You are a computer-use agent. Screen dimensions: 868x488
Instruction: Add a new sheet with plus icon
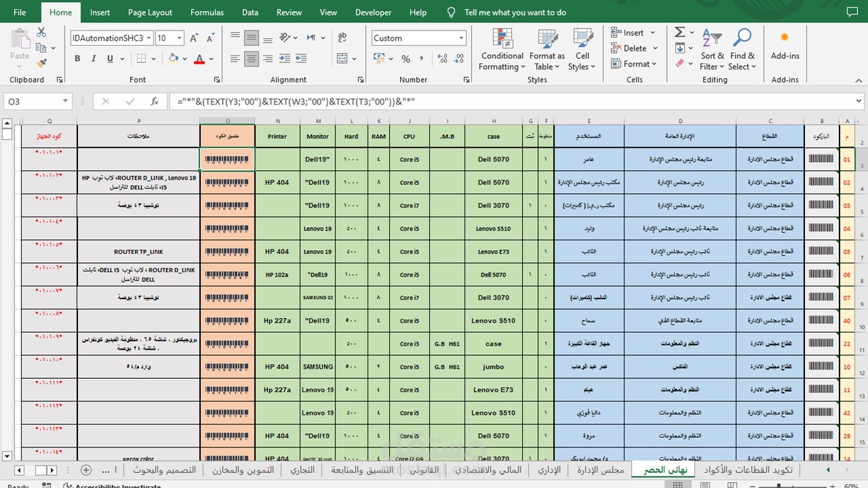pyautogui.click(x=86, y=470)
